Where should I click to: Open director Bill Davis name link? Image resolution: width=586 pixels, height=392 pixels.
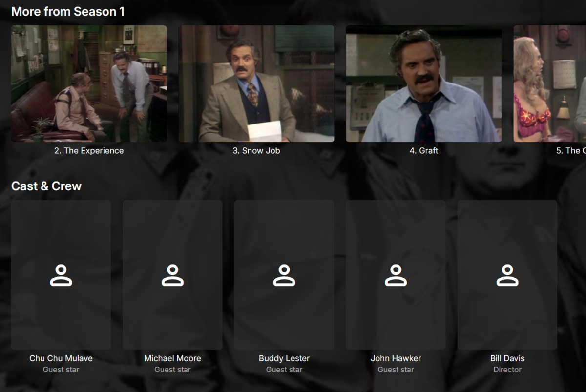pyautogui.click(x=507, y=358)
